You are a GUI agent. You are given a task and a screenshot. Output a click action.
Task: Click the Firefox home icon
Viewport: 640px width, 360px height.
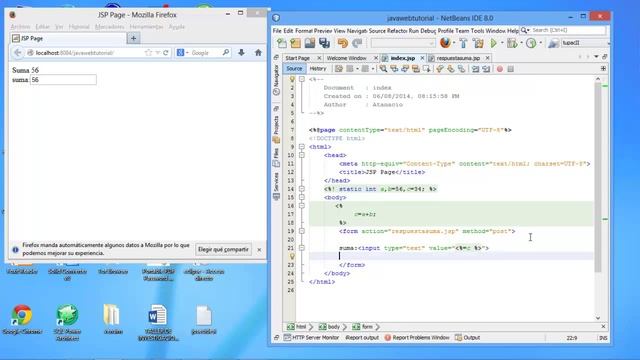click(x=258, y=53)
